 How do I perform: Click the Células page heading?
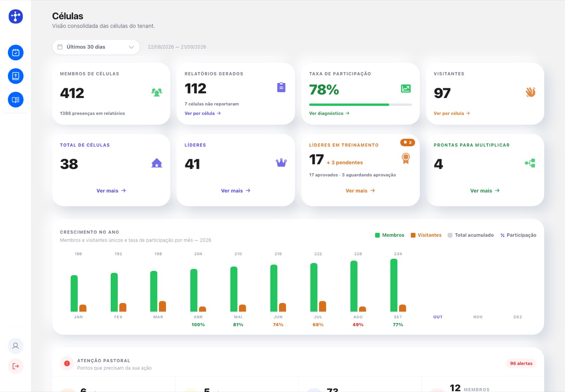tap(68, 16)
